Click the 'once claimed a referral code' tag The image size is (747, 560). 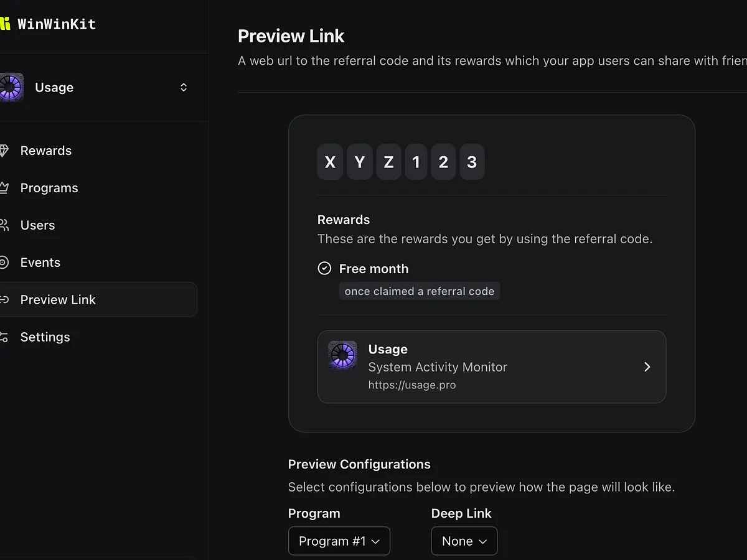(x=419, y=291)
